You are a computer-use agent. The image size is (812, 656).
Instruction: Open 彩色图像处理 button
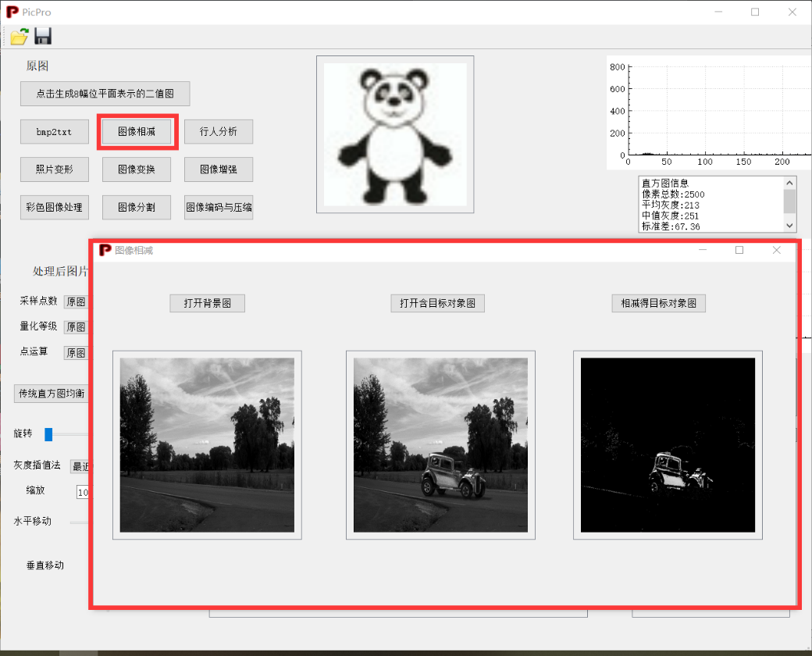[x=55, y=207]
